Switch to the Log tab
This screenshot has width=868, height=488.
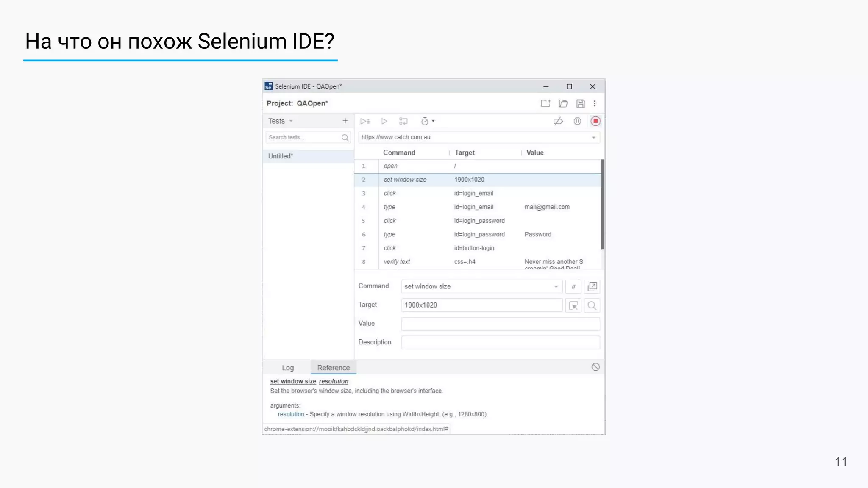coord(288,368)
